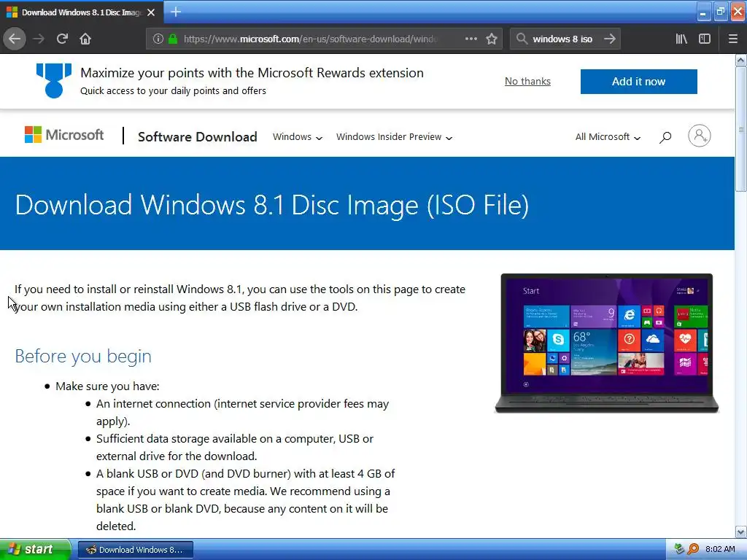Click the browser forward arrow
Viewport: 747px width, 560px height.
pyautogui.click(x=39, y=39)
